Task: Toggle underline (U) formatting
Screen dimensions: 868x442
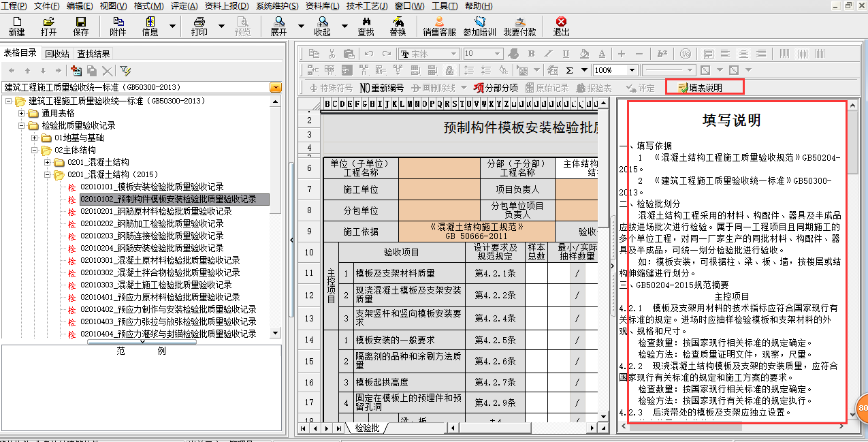Action: [566, 54]
